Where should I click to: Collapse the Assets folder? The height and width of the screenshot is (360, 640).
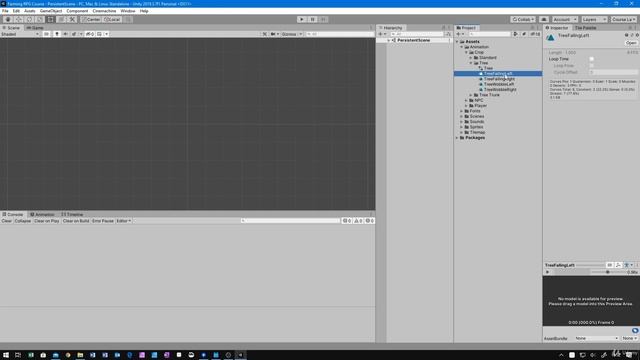coord(457,42)
